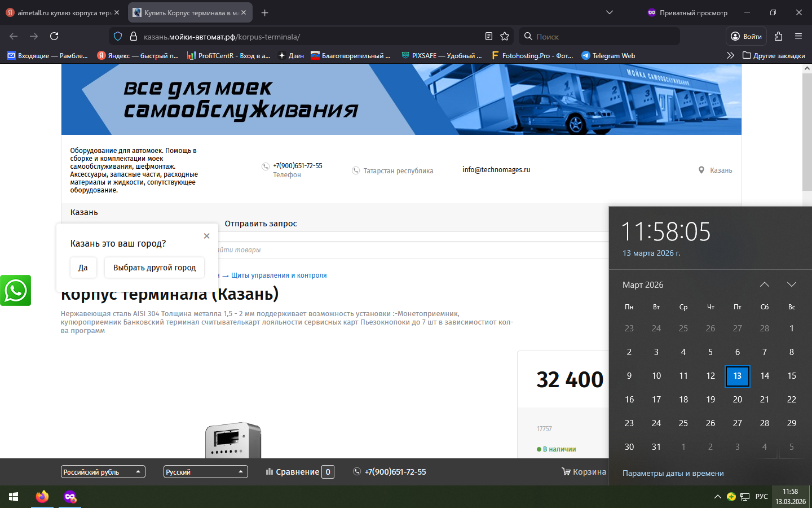The width and height of the screenshot is (812, 508).
Task: Open Параметры даты и времени link
Action: (x=673, y=473)
